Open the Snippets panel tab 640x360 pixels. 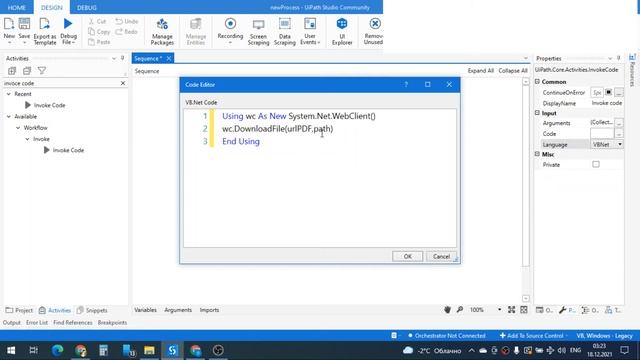(x=92, y=310)
